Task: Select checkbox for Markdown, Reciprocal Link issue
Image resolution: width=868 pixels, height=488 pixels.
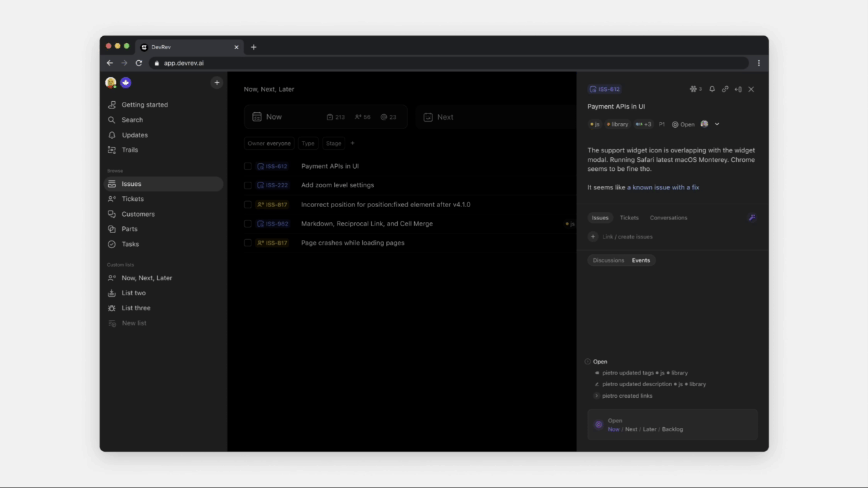Action: point(247,223)
